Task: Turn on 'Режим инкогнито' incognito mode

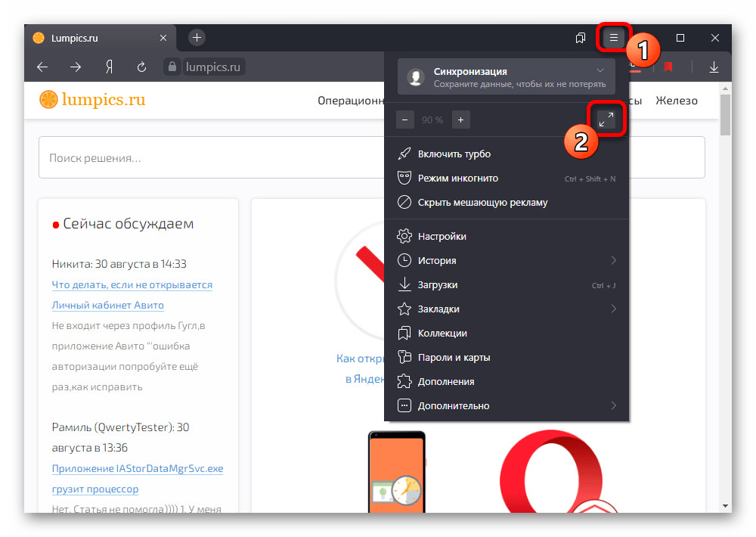Action: pos(458,178)
